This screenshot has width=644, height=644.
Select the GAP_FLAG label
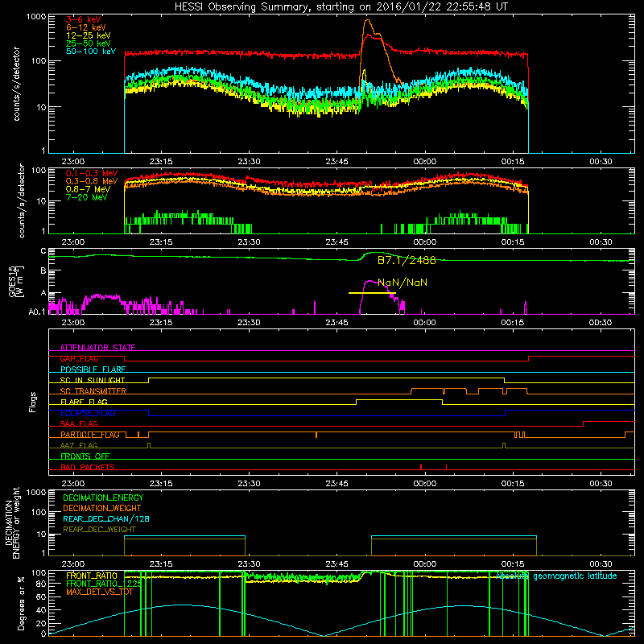click(x=79, y=358)
